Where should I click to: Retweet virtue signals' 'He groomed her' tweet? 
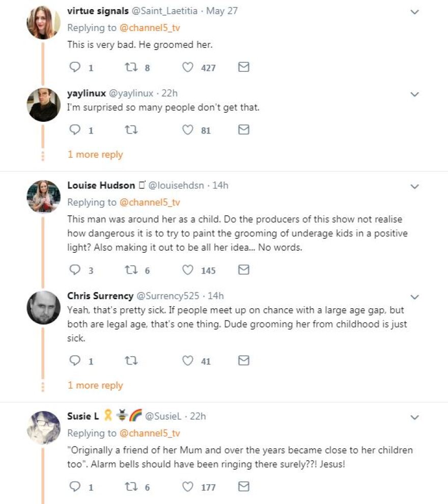(130, 67)
